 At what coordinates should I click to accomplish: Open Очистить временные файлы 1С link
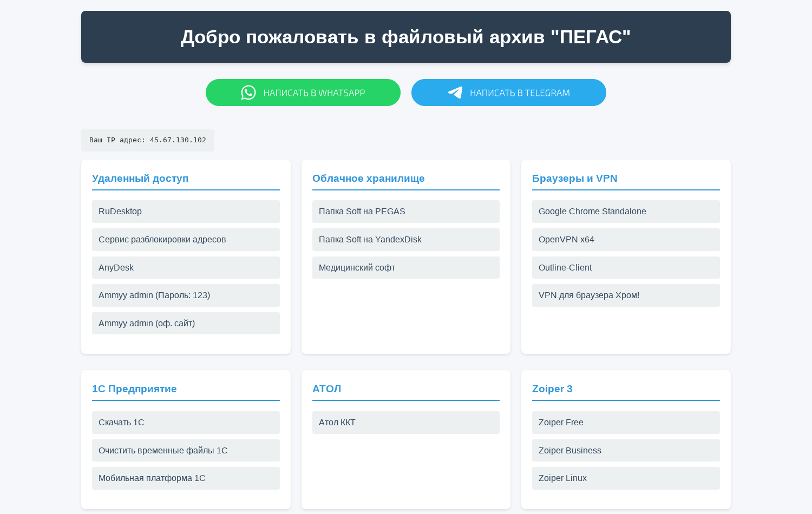[186, 451]
